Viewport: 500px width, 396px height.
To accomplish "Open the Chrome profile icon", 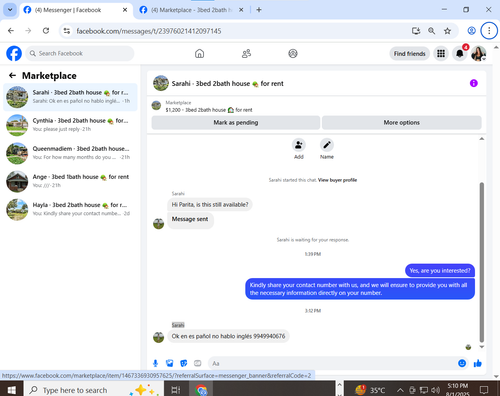I will (471, 31).
